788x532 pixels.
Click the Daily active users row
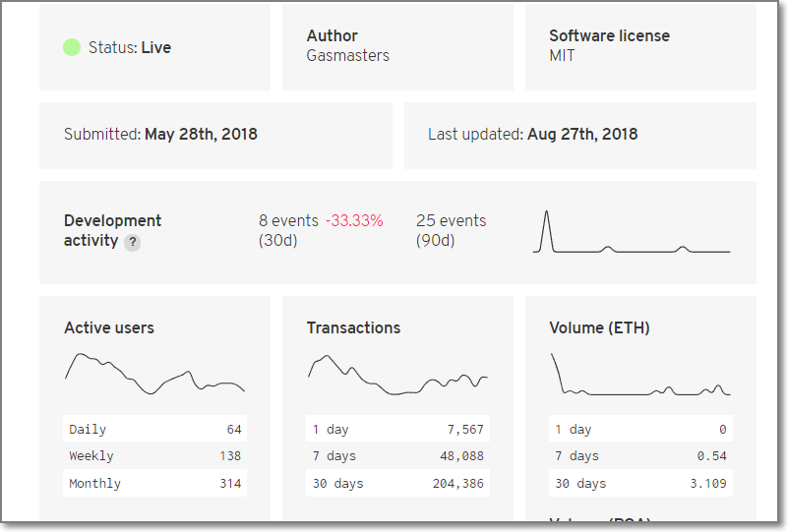click(154, 430)
